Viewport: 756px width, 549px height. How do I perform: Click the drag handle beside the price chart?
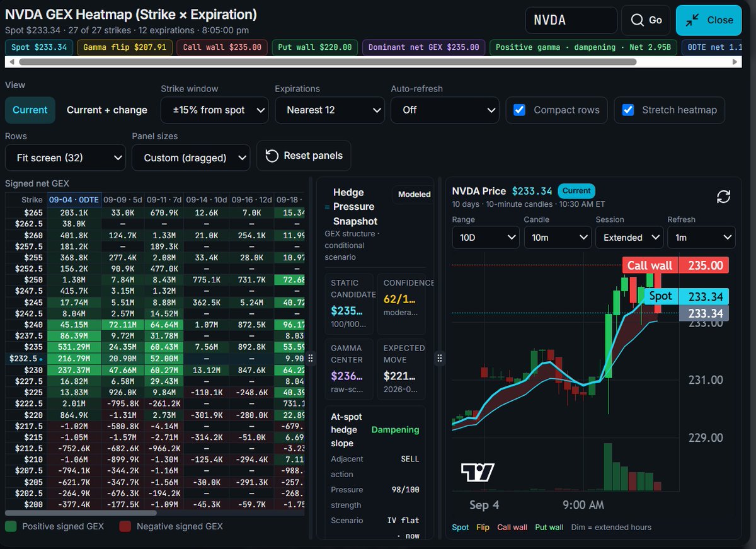(x=440, y=358)
